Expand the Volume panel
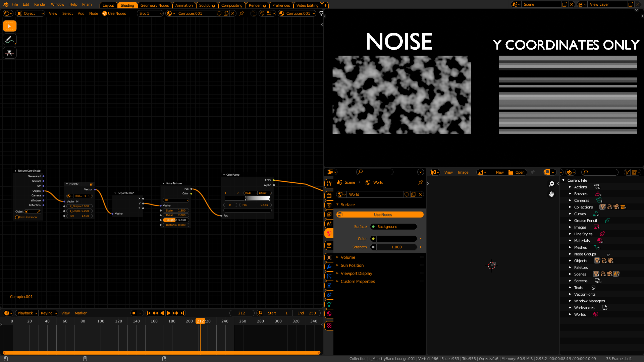This screenshot has height=362, width=644. (348, 257)
